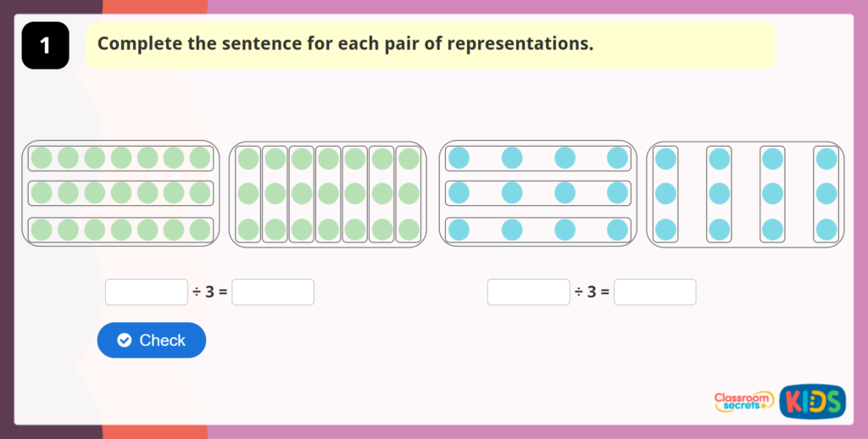Click the question number 1 badge
This screenshot has height=439, width=868.
(45, 46)
